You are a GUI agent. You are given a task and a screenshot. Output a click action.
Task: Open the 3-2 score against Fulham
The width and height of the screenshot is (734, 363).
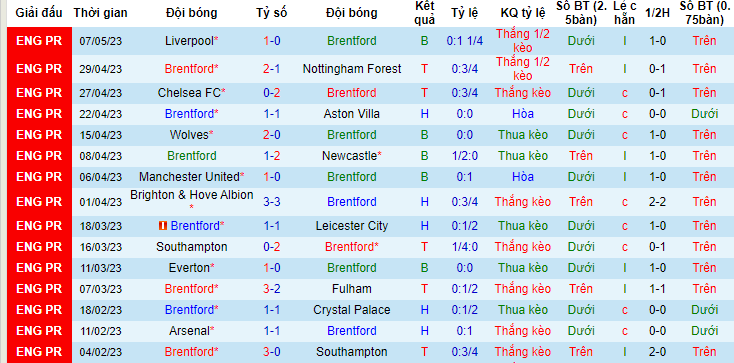(x=272, y=289)
